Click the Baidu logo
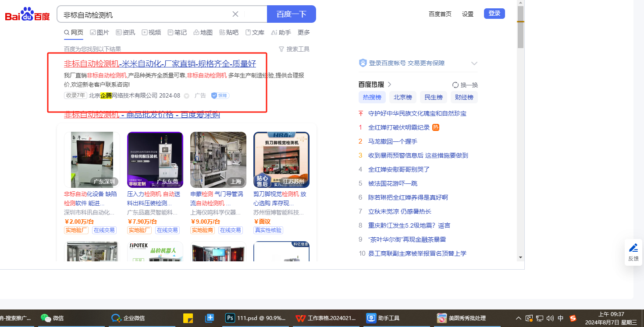The width and height of the screenshot is (644, 327). (x=28, y=14)
